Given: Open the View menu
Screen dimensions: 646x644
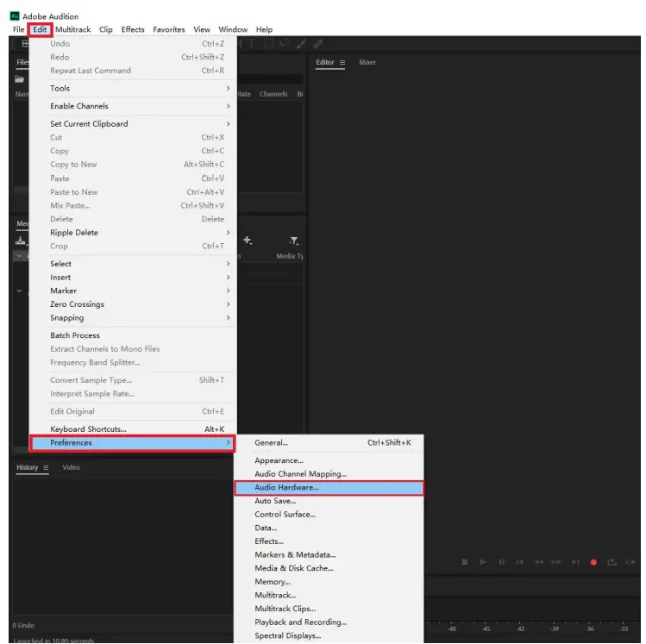Looking at the screenshot, I should click(x=202, y=29).
